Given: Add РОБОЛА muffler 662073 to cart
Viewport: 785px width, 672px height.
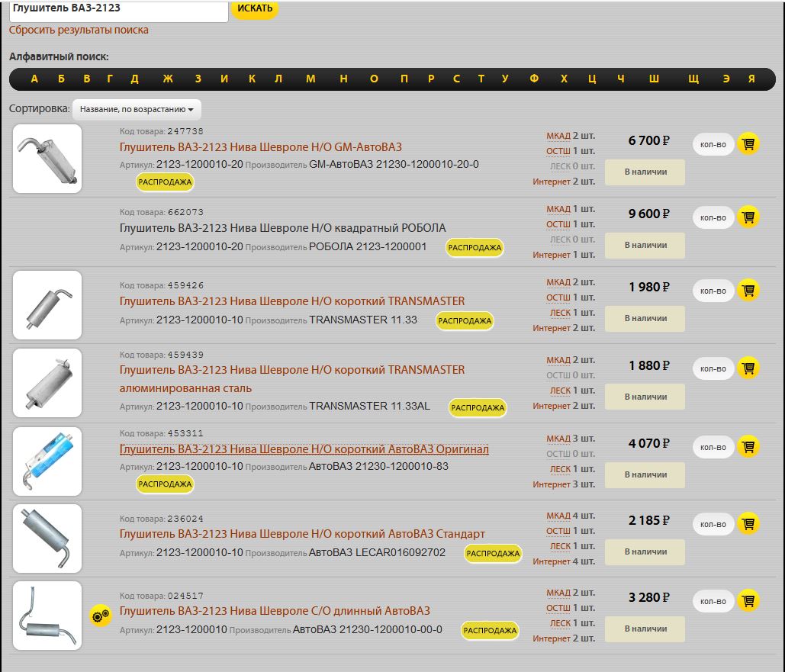Looking at the screenshot, I should click(x=748, y=217).
